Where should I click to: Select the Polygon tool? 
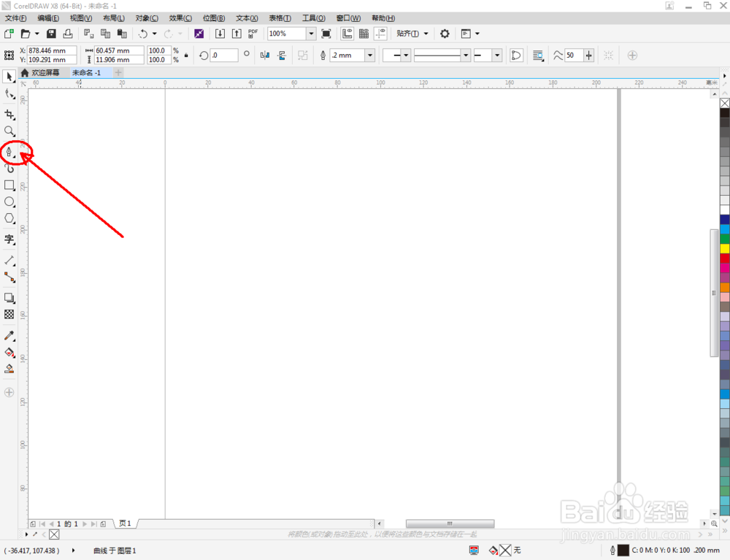(9, 218)
